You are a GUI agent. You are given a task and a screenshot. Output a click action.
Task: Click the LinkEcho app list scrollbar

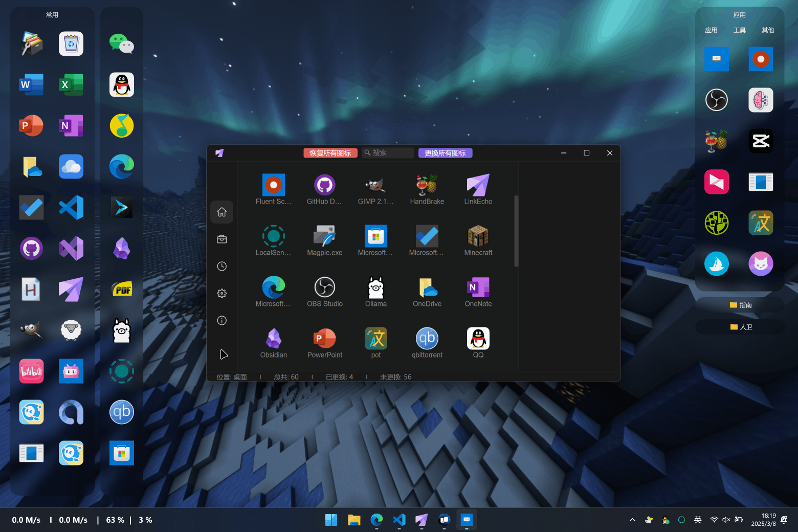pos(516,231)
